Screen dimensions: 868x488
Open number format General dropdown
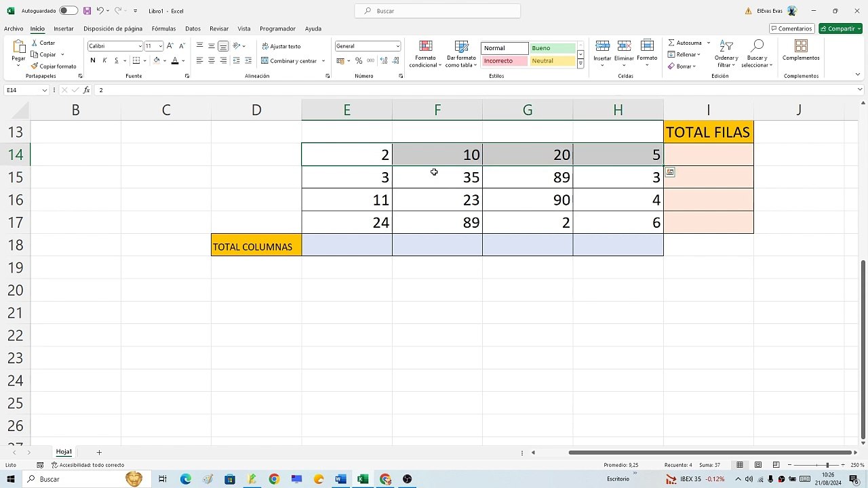tap(398, 46)
